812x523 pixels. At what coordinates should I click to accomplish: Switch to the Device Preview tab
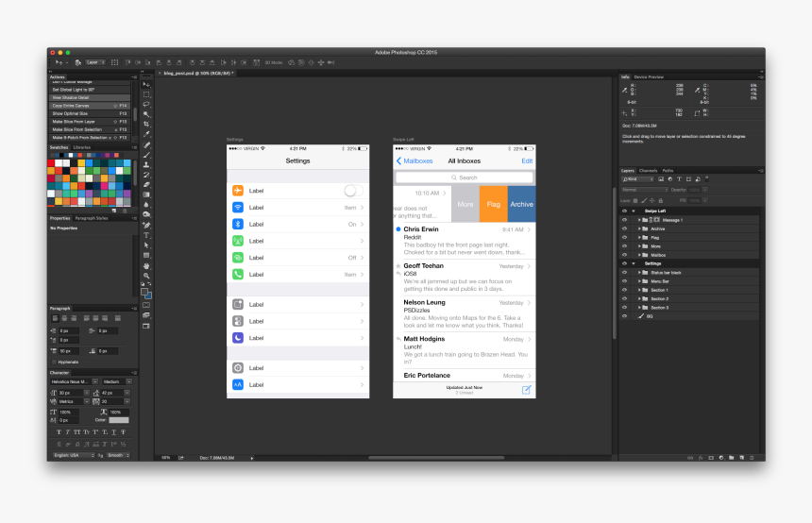coord(649,77)
